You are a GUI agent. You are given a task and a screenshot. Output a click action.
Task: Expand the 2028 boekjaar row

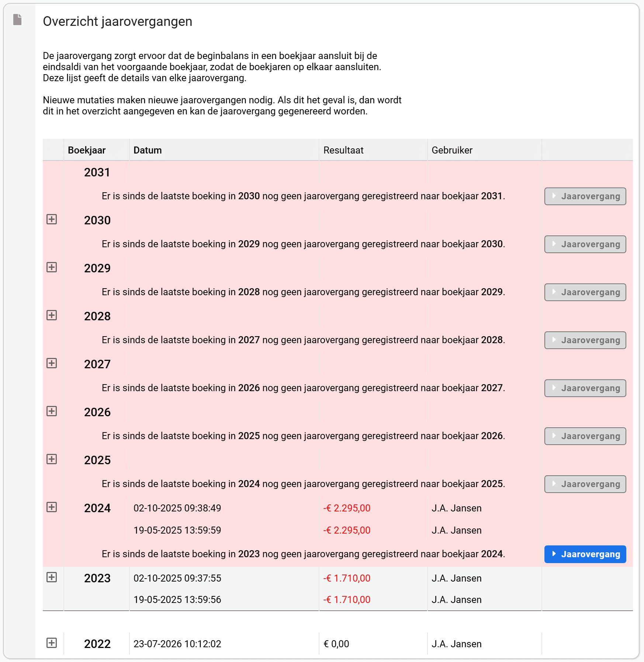tap(52, 315)
